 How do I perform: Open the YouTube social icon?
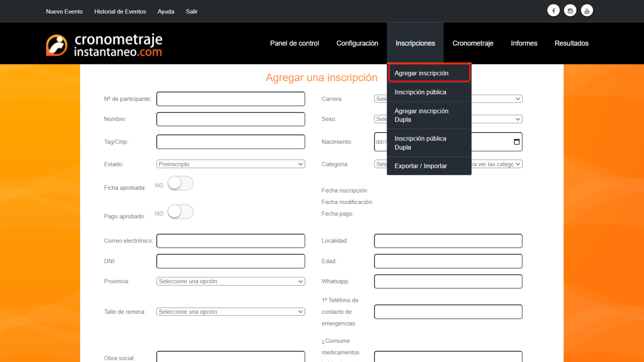click(x=587, y=11)
